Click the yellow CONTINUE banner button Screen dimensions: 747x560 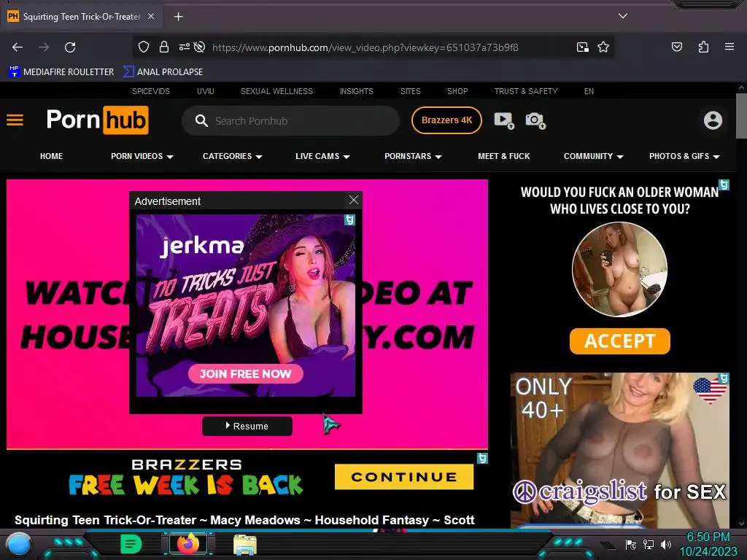click(404, 477)
